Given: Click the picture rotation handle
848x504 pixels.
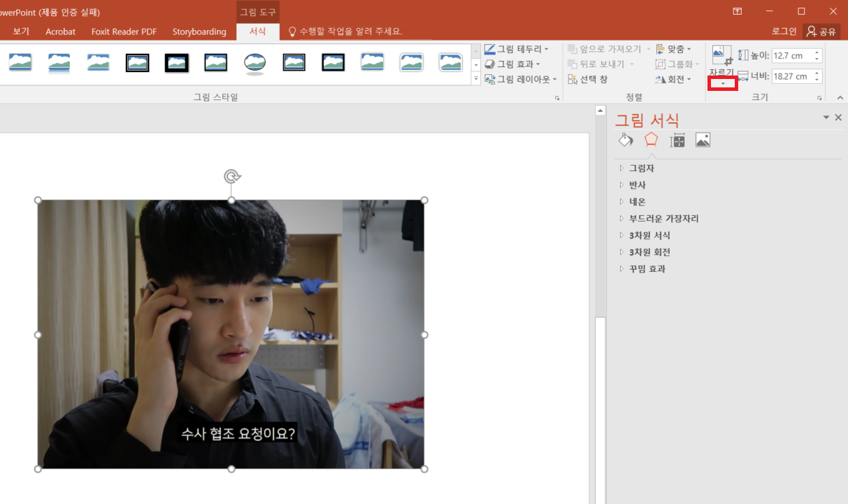Looking at the screenshot, I should coord(231,176).
